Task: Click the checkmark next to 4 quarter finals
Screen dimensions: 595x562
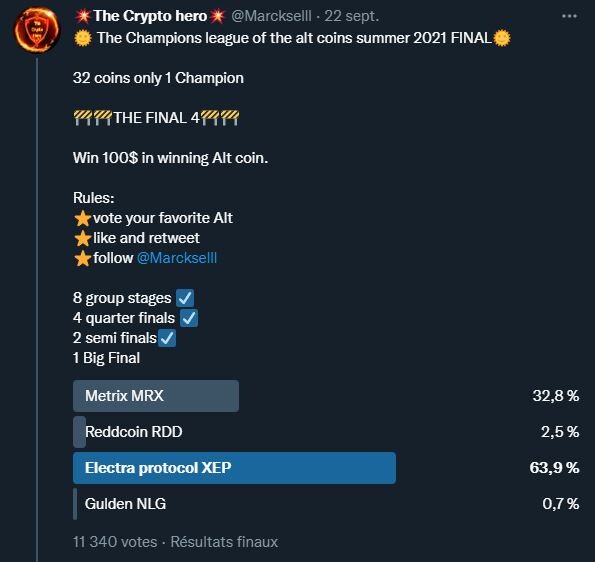Action: tap(189, 318)
